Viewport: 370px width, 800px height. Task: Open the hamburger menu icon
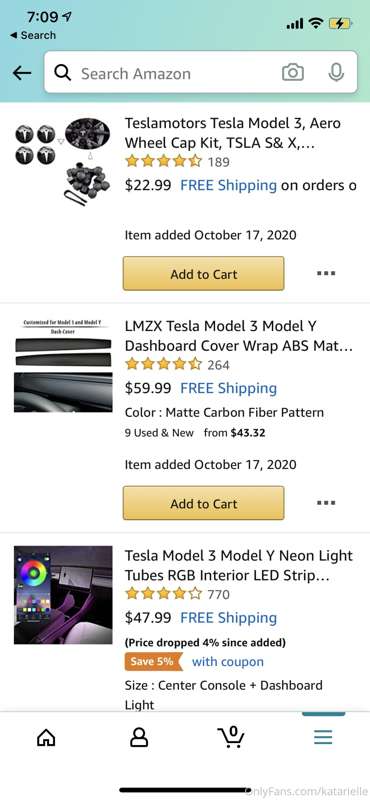pos(323,737)
